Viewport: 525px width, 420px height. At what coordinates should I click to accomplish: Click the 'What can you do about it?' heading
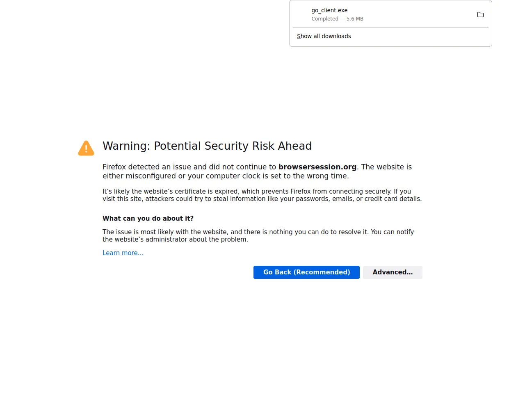[148, 219]
